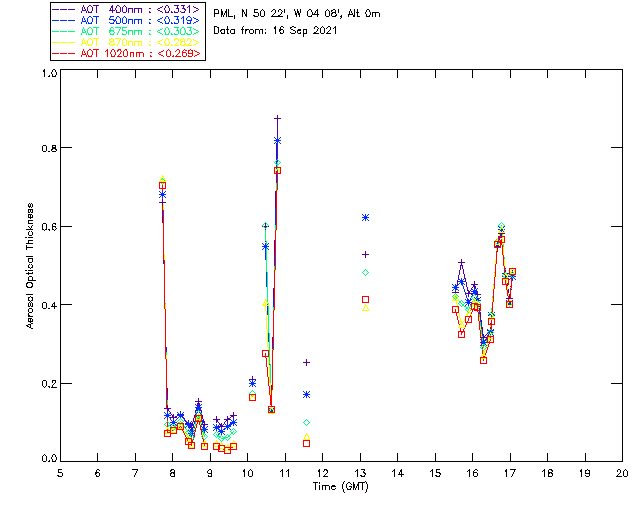The height and width of the screenshot is (512, 640).
Task: Click the x-axis label 14
Action: click(x=398, y=473)
